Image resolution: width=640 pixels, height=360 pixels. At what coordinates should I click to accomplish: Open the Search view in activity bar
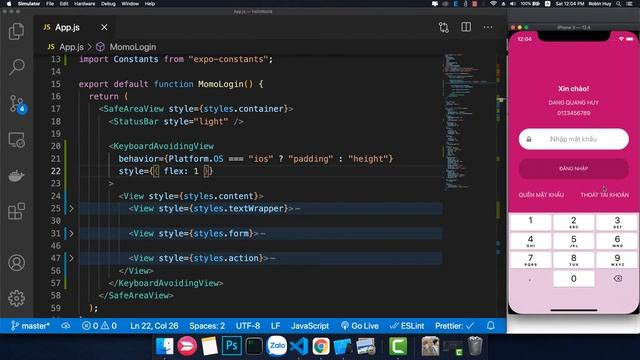point(16,67)
